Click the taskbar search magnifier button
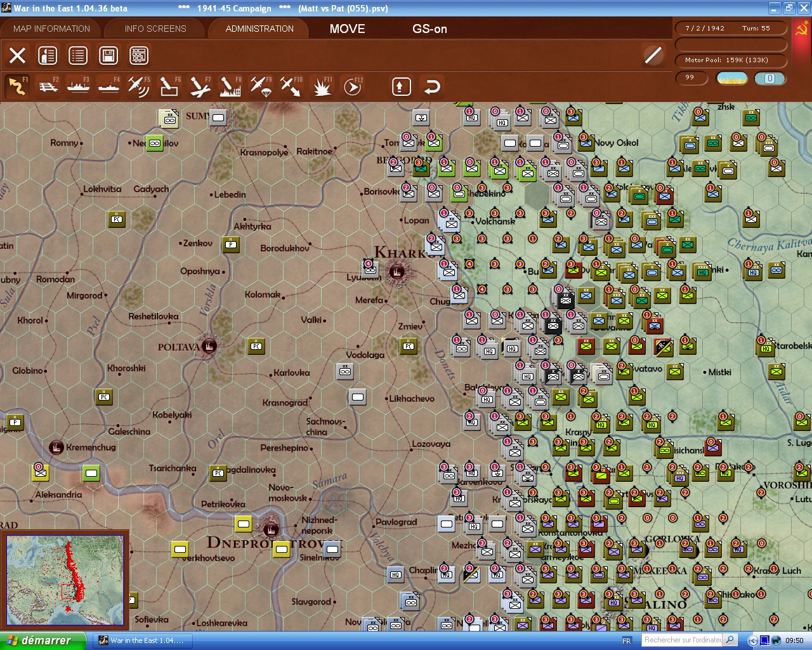This screenshot has height=650, width=812. click(x=730, y=640)
